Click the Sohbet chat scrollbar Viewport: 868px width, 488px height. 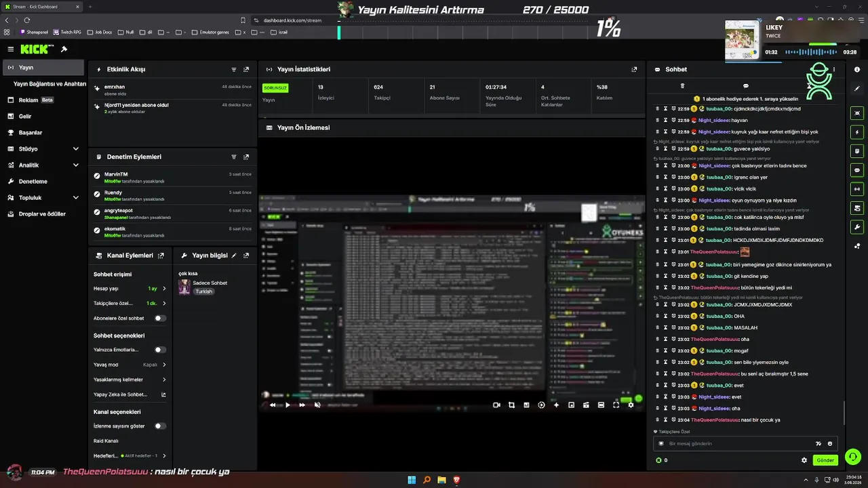point(844,413)
